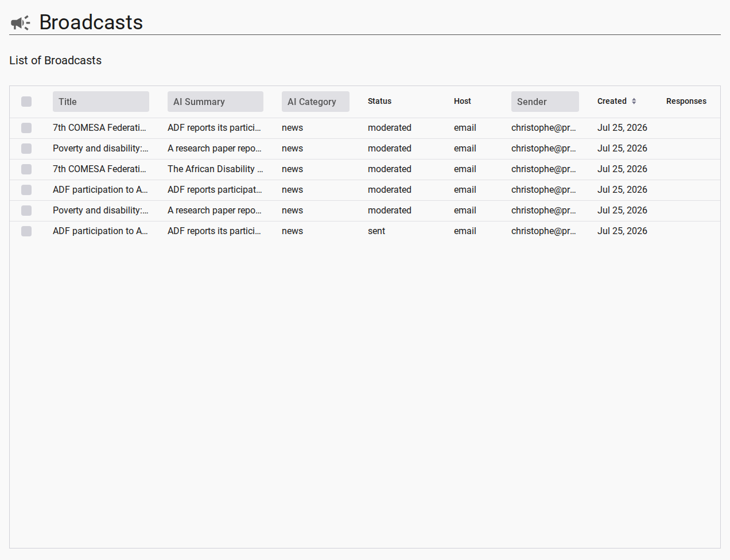Sort by the Created column header

(x=612, y=101)
